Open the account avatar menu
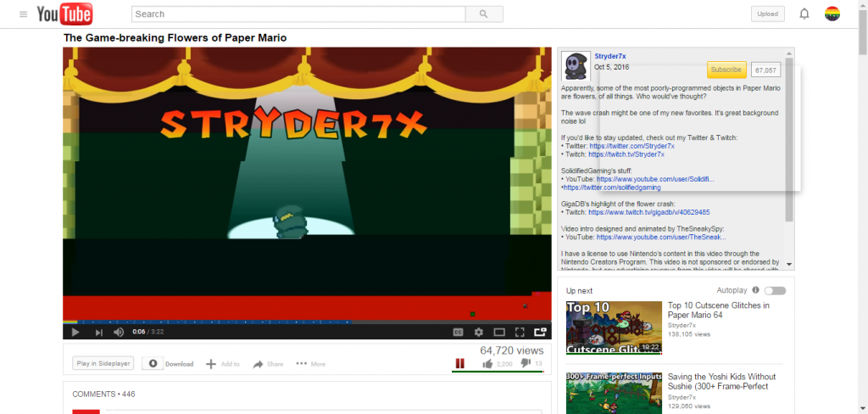The height and width of the screenshot is (414, 868). point(832,14)
